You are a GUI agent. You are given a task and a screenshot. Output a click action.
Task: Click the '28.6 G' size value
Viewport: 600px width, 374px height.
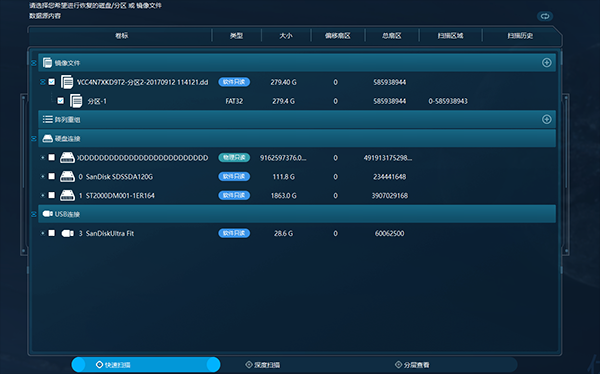click(x=284, y=233)
